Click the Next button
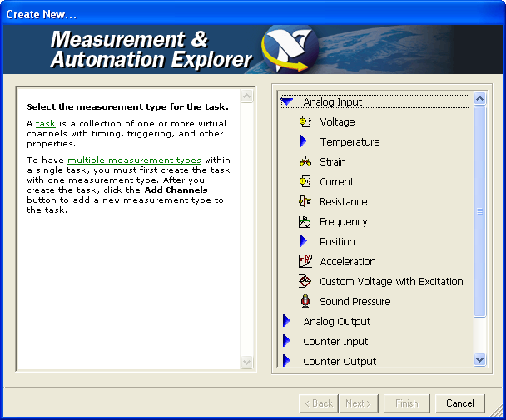506x420 pixels. (358, 403)
